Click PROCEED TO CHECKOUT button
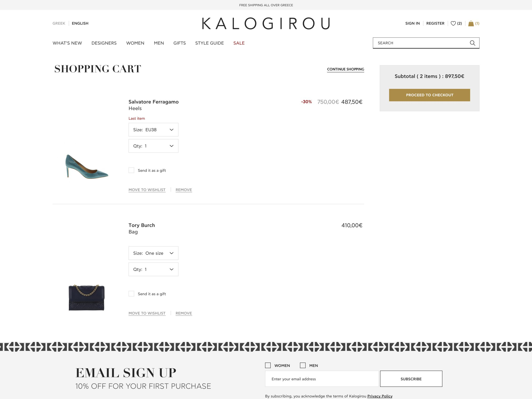Viewport: 532px width, 399px height. pos(430,95)
